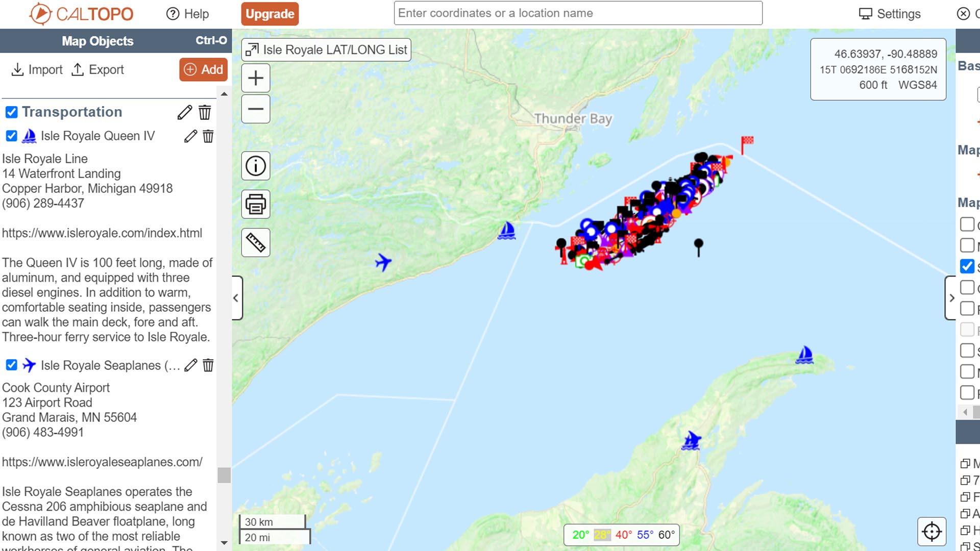Screen dimensions: 980x551
Task: Open the map info icon button
Action: (255, 166)
